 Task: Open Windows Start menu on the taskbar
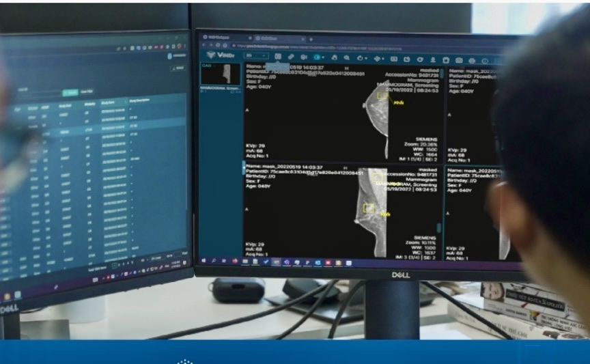(x=204, y=261)
